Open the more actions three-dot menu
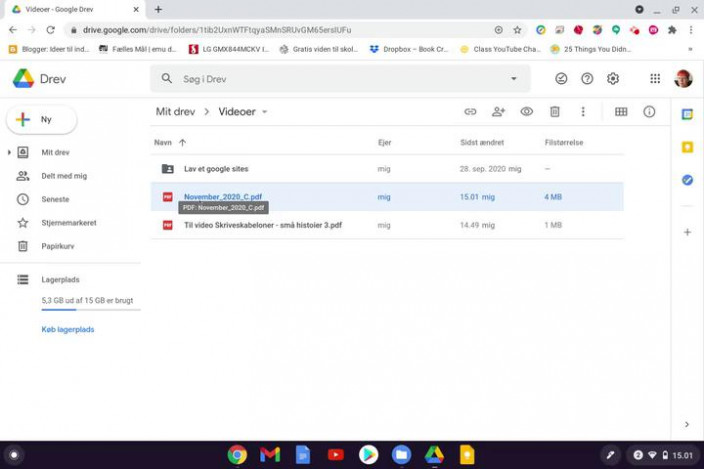Viewport: 704px width, 469px height. 583,112
